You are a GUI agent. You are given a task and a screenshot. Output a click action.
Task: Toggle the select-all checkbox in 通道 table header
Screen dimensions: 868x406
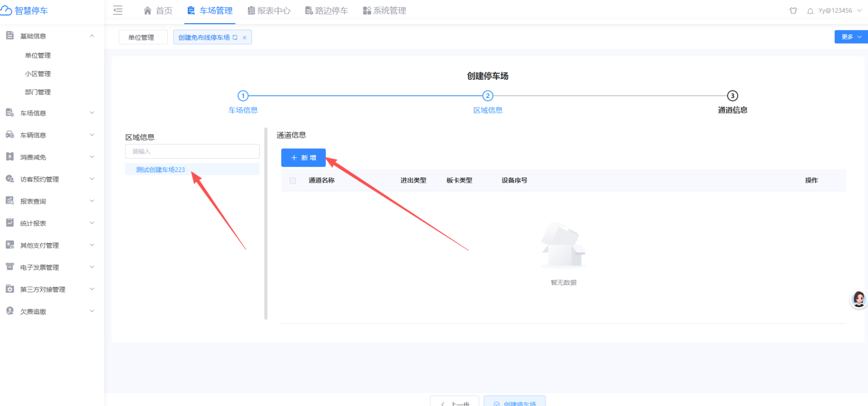pos(293,180)
